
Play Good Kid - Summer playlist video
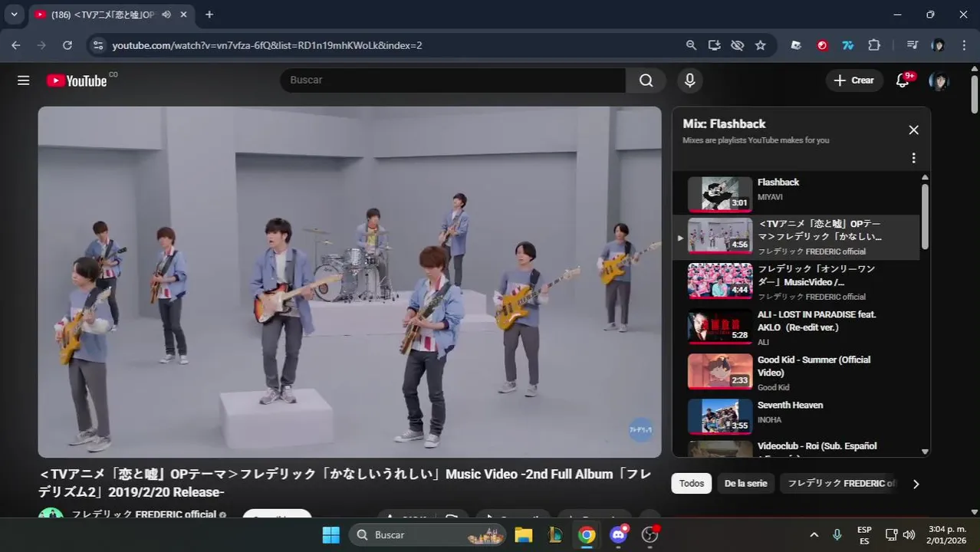click(x=795, y=373)
